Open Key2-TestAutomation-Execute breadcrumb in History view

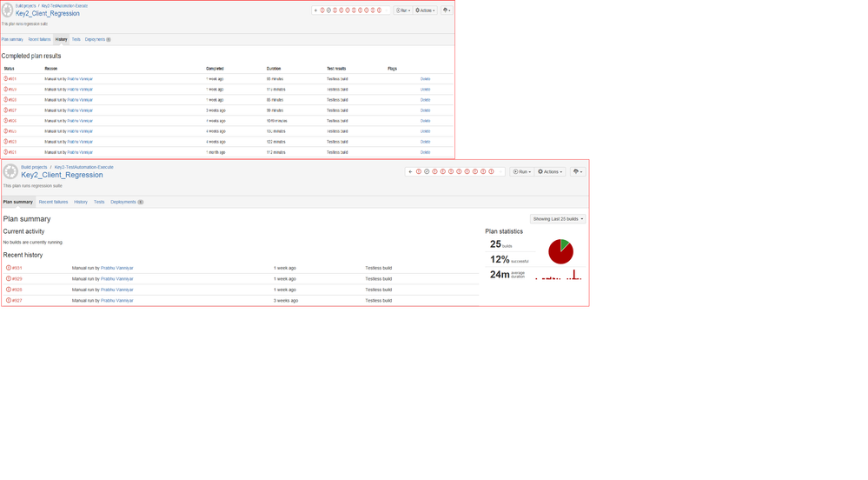(64, 5)
